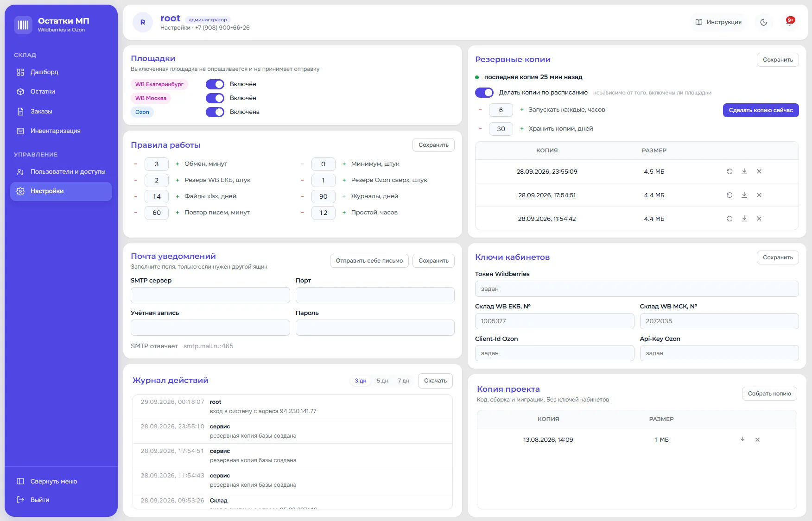Click Собрать копию button
The width and height of the screenshot is (812, 521).
pos(769,394)
